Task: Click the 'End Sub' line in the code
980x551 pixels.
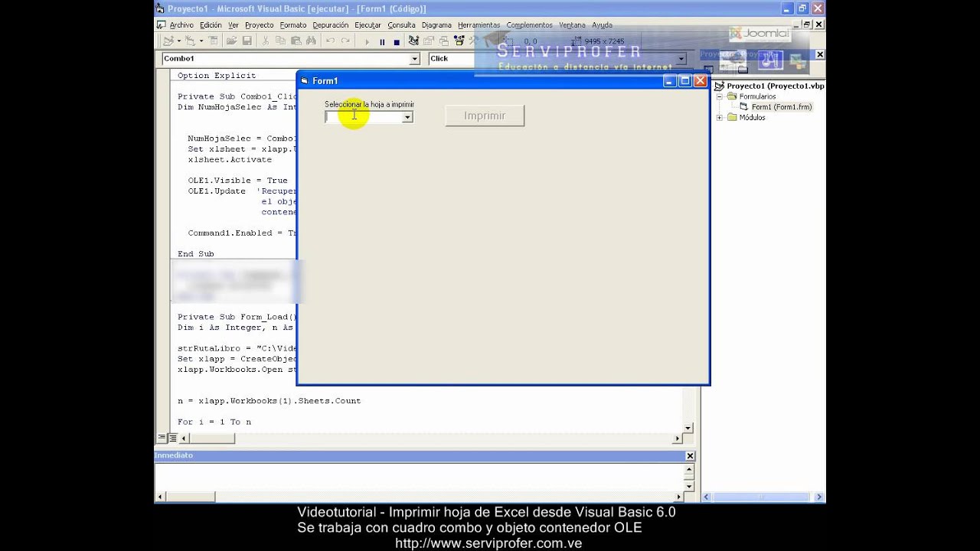Action: 196,254
